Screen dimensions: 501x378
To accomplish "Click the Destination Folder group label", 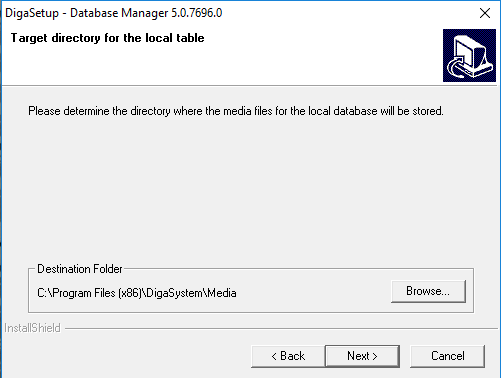I will pos(80,269).
